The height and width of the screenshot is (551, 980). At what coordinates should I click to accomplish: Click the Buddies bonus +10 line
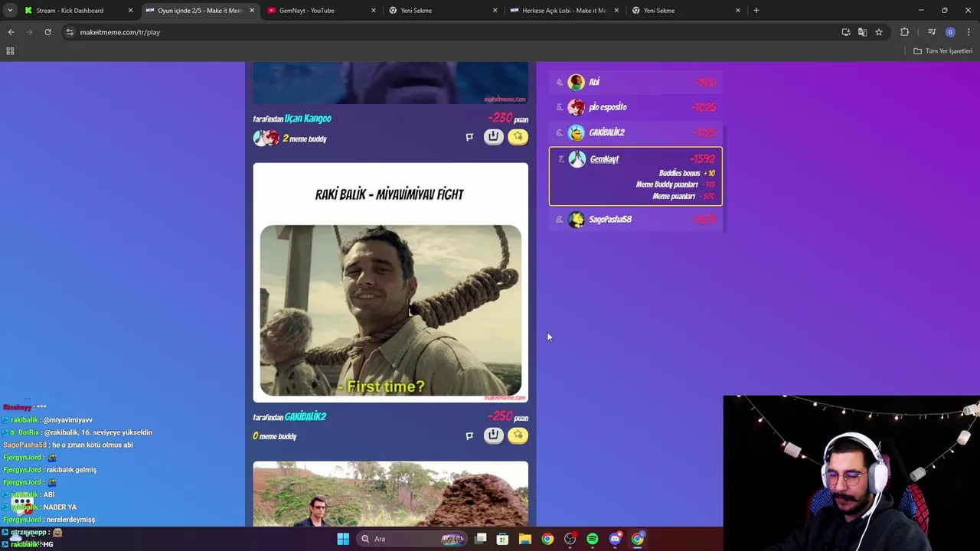[x=687, y=173]
